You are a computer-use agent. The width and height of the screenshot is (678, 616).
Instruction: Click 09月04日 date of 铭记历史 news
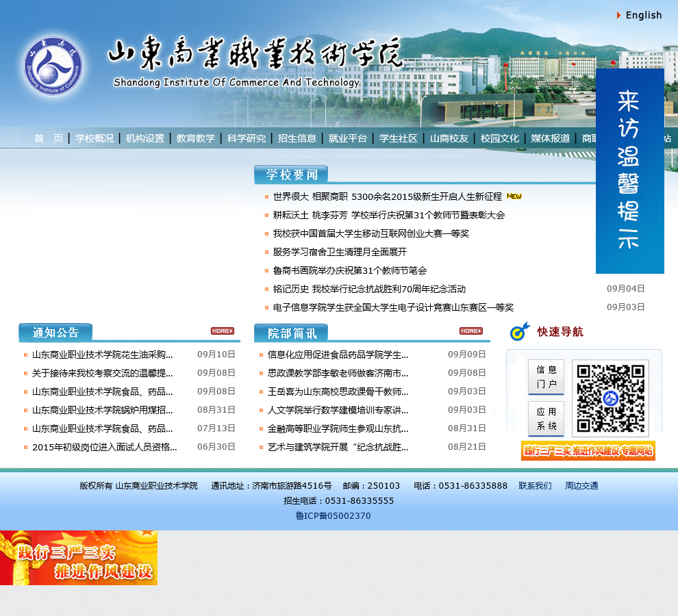626,289
